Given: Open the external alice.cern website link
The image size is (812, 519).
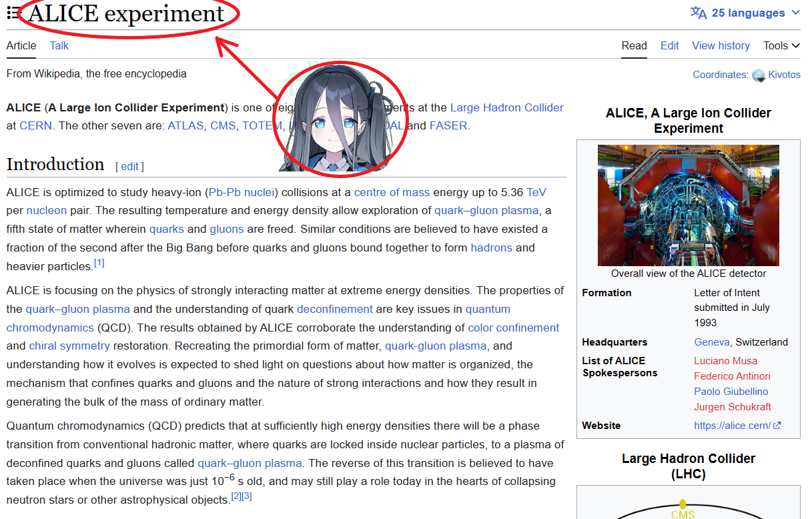Looking at the screenshot, I should tap(737, 426).
